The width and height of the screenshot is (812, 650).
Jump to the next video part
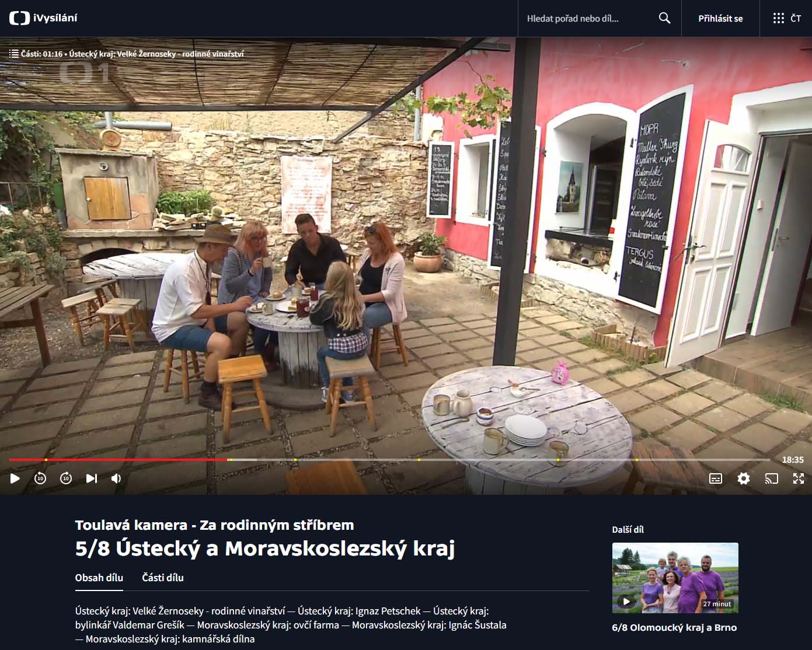pyautogui.click(x=92, y=478)
